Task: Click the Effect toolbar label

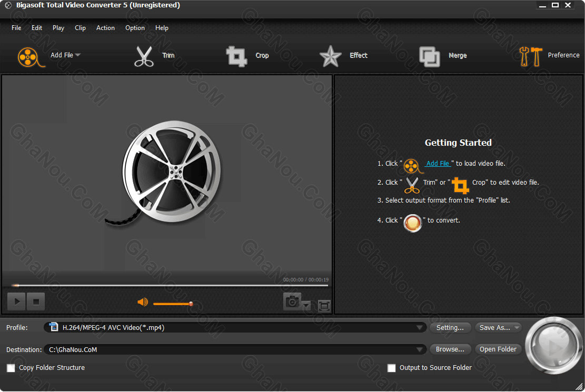Action: (x=359, y=56)
